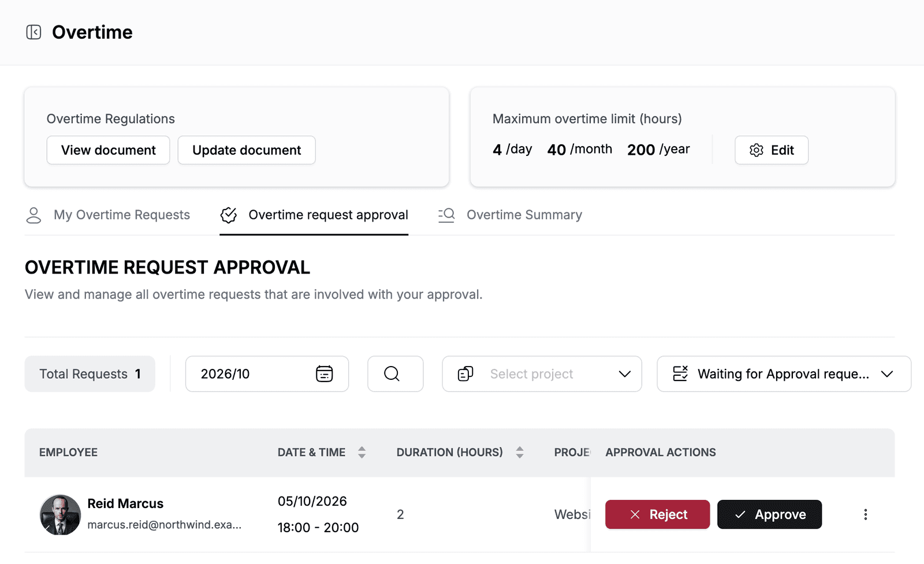Expand the Select project dropdown chevron
The width and height of the screenshot is (924, 564).
[x=625, y=374]
